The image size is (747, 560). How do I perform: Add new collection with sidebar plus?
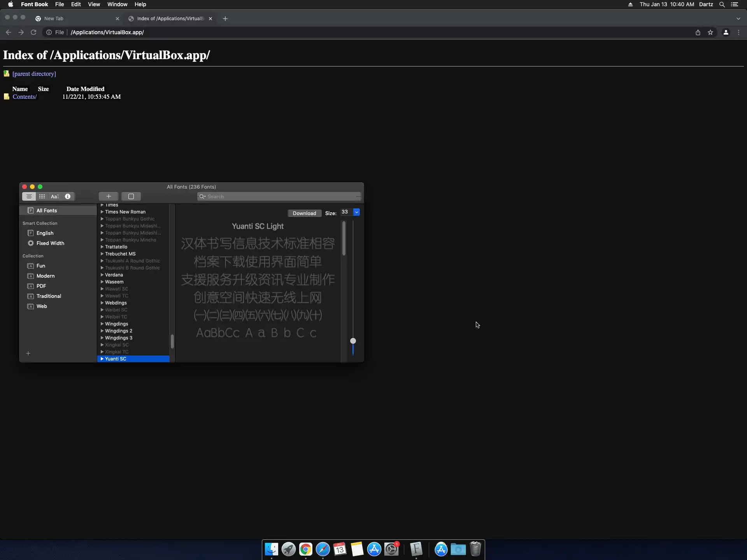click(28, 353)
